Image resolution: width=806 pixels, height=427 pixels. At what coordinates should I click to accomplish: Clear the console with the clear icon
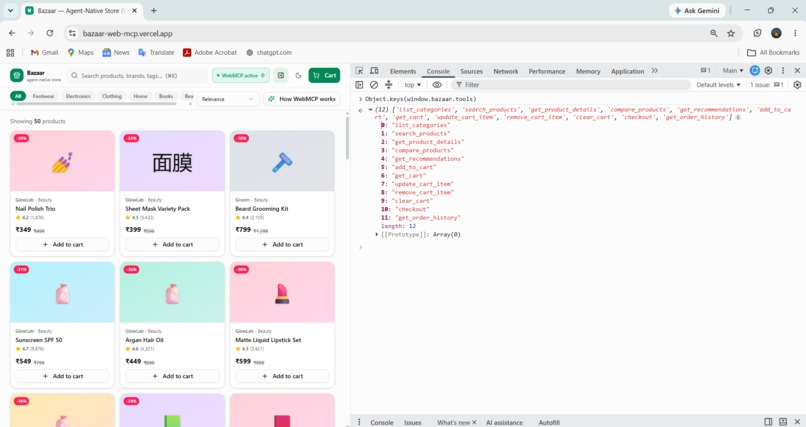(x=374, y=85)
